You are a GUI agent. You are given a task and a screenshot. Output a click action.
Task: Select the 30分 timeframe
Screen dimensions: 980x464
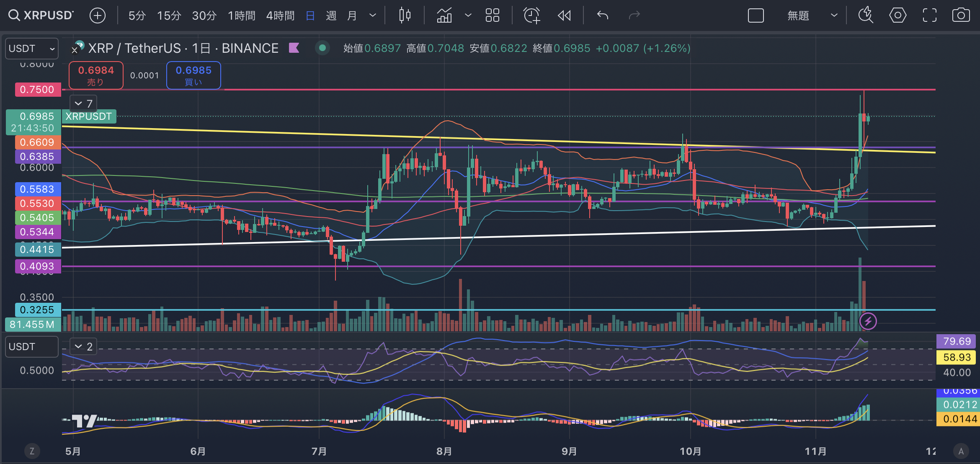204,16
